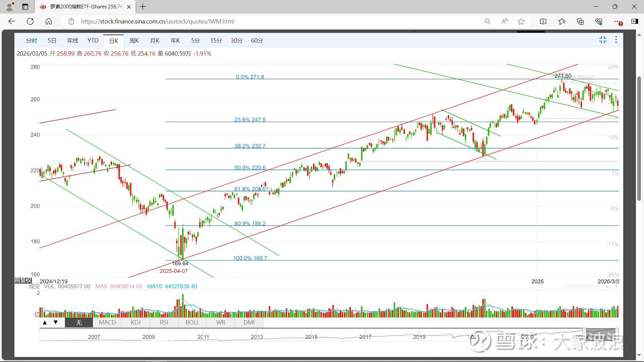This screenshot has width=644, height=362.
Task: Add this page to favorites with the star icon
Action: [521, 21]
